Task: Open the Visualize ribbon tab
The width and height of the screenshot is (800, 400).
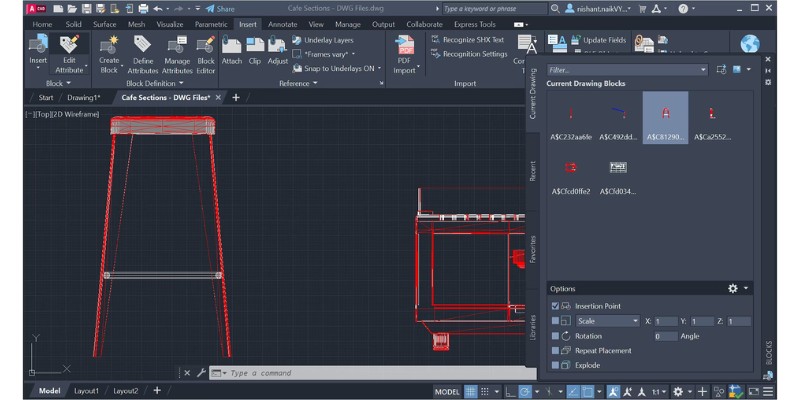Action: click(170, 24)
